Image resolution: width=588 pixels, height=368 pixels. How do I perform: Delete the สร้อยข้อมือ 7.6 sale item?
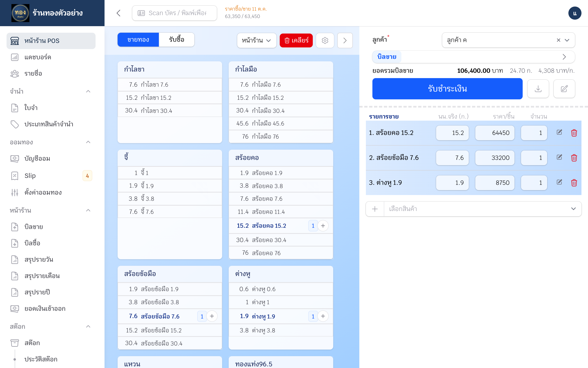click(574, 158)
